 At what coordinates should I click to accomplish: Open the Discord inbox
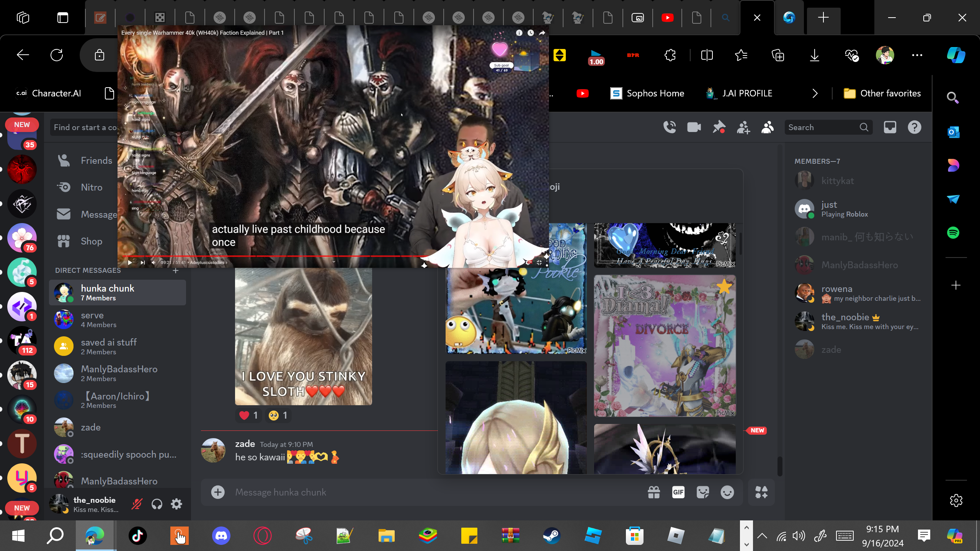point(890,127)
